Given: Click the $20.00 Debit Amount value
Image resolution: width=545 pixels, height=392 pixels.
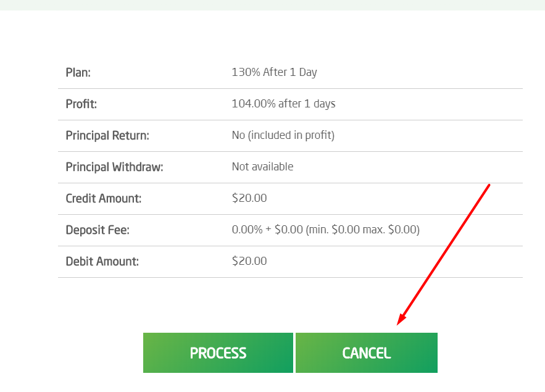Looking at the screenshot, I should 249,261.
